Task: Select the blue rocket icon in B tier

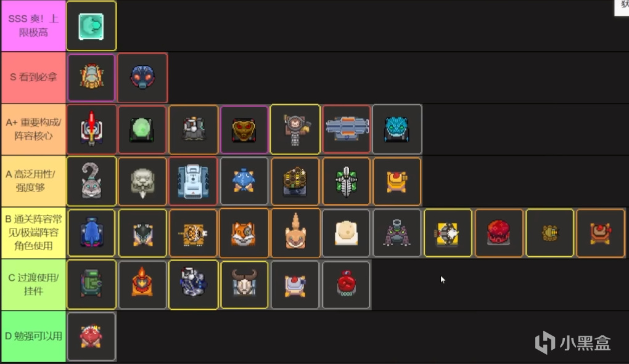Action: tap(91, 233)
